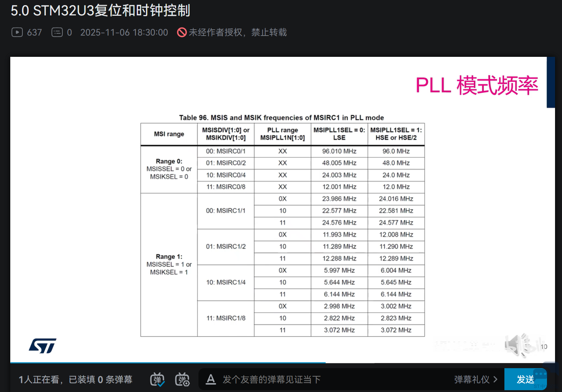
Task: Click the MSIPLL1SEL = 0: LSE header
Action: coord(339,134)
